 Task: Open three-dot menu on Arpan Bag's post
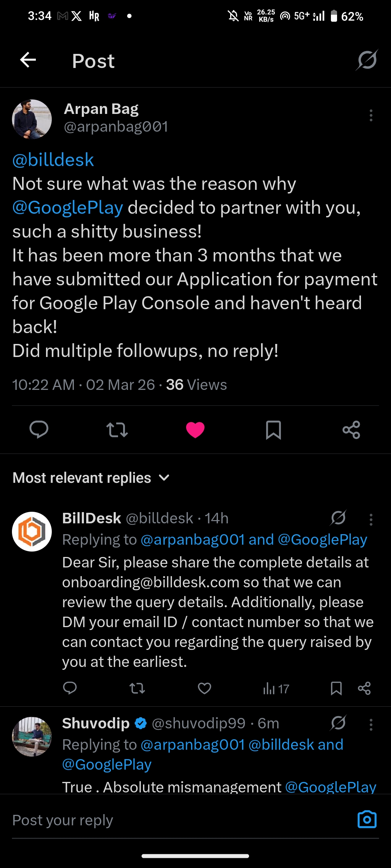pos(371,115)
